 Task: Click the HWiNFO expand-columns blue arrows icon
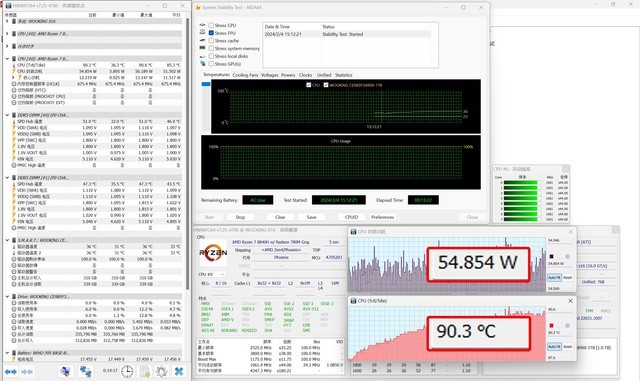click(x=11, y=372)
